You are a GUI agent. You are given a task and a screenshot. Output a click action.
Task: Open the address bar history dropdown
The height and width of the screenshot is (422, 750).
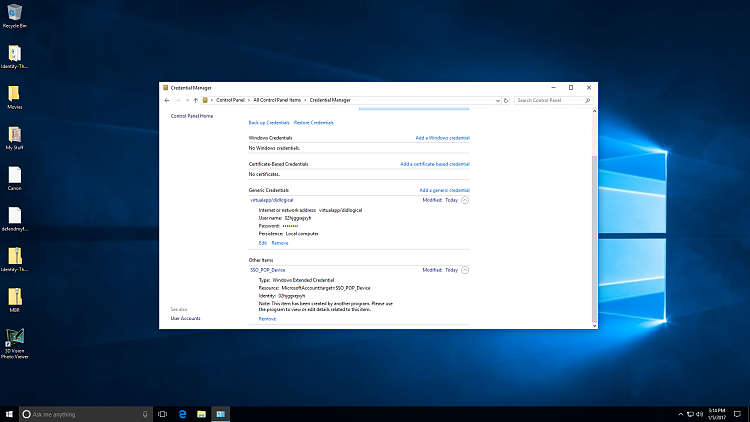point(496,100)
